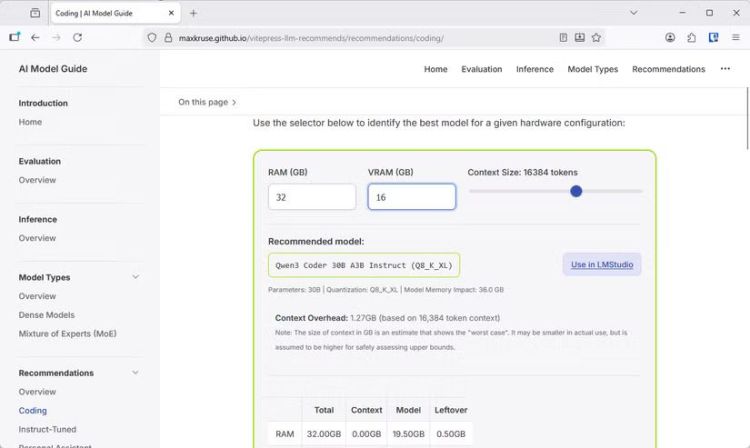The image size is (750, 448).
Task: Click the account profile icon in the toolbar
Action: (x=669, y=37)
